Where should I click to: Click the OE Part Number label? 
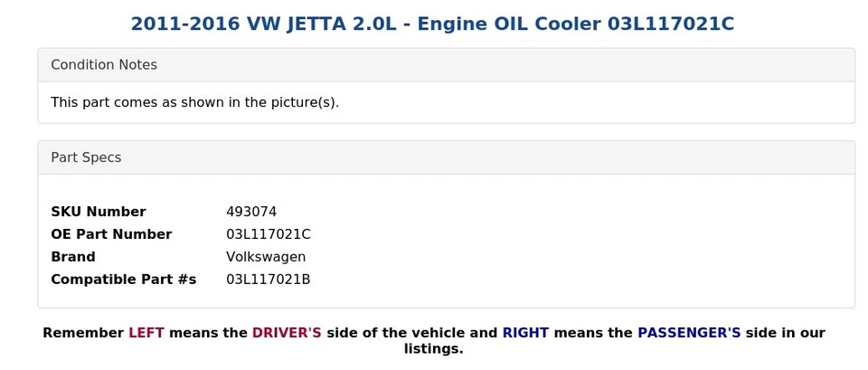pyautogui.click(x=111, y=234)
